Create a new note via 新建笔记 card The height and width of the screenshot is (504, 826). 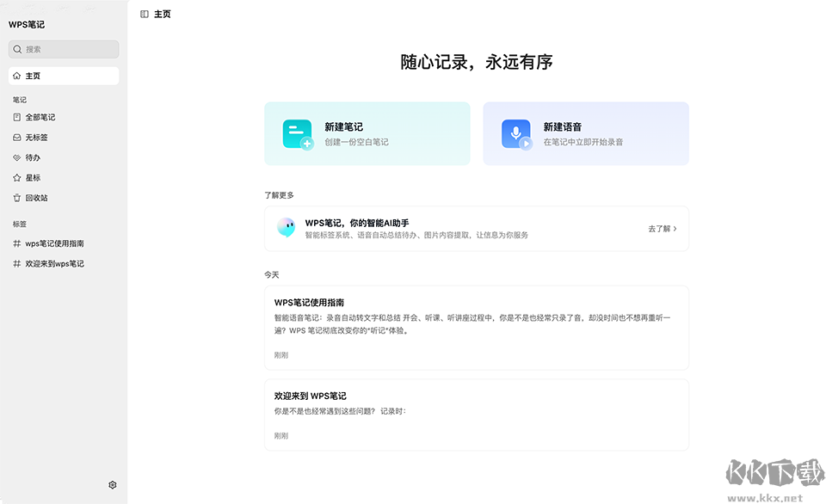point(367,134)
